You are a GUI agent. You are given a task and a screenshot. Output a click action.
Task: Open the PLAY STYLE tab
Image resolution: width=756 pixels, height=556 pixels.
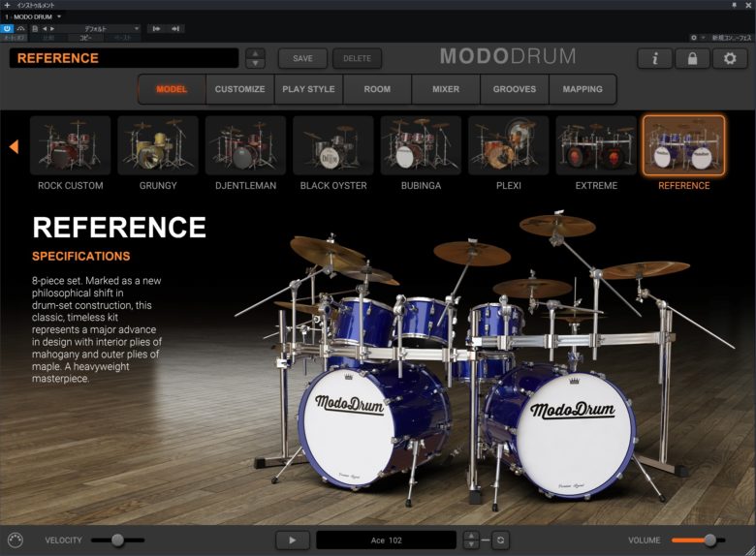click(x=308, y=89)
